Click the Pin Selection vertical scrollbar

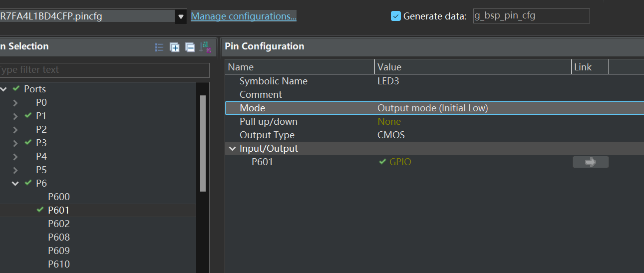pyautogui.click(x=203, y=143)
